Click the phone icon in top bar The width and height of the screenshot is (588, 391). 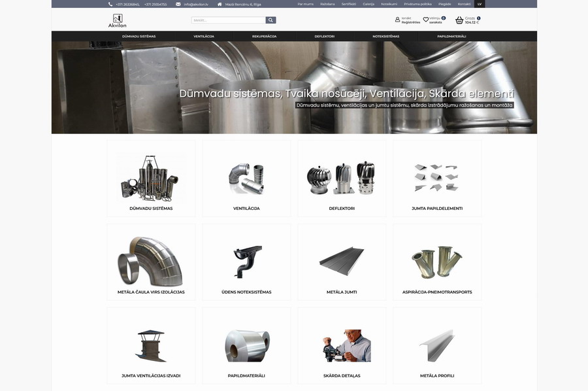(110, 4)
